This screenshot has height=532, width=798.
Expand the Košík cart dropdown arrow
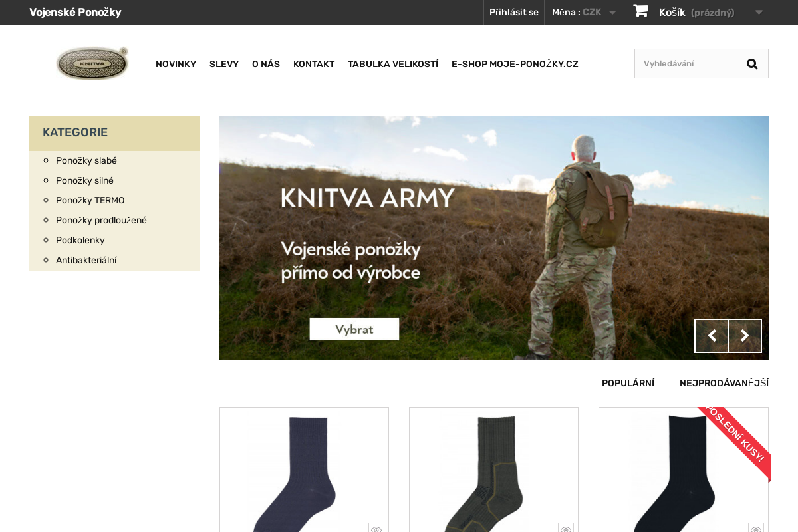coord(759,12)
